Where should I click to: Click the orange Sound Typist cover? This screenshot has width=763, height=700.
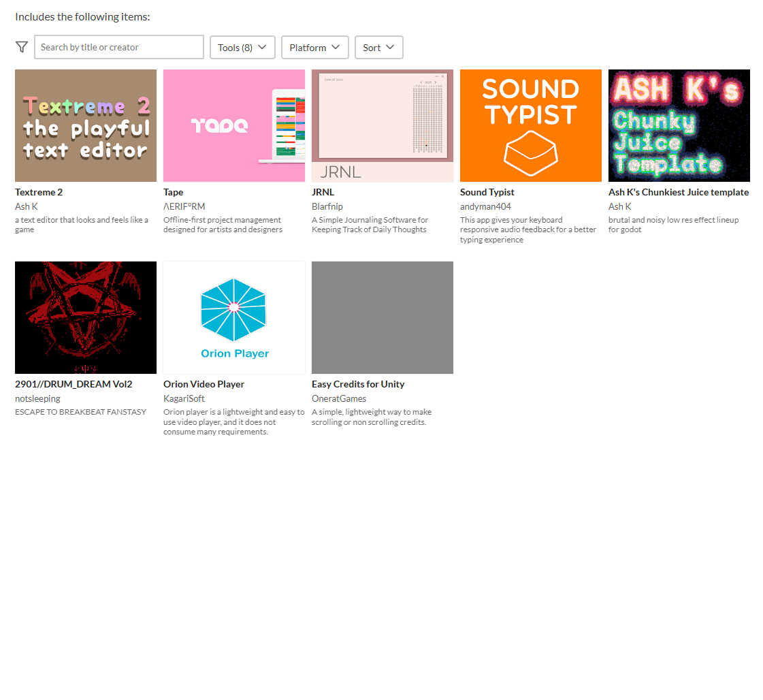pos(531,125)
